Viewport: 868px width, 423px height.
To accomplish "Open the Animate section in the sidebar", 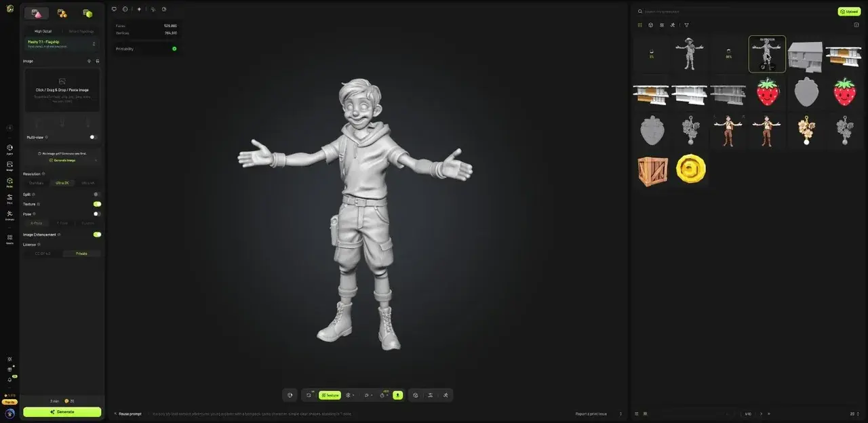I will point(9,215).
